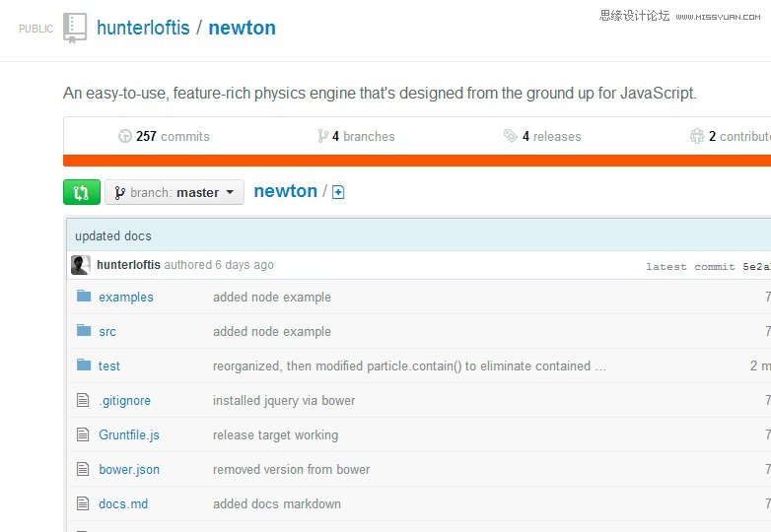Click the orange language bar
This screenshot has height=532, width=771.
(x=417, y=161)
